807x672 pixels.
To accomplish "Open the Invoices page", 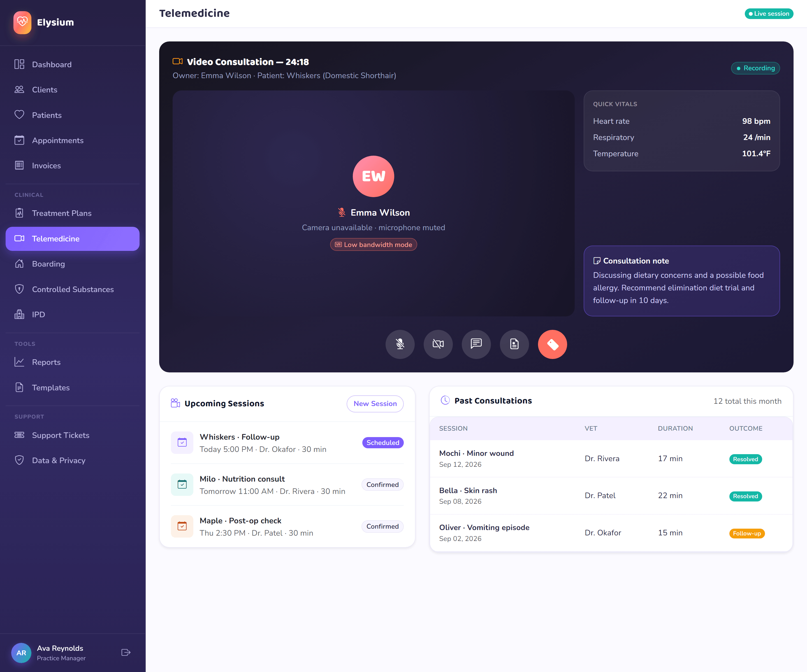I will [x=73, y=165].
